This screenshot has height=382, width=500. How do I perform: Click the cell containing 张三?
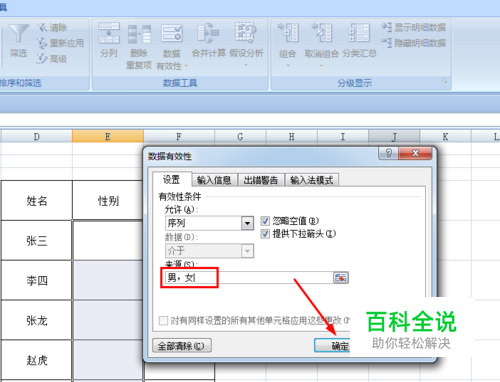[x=37, y=240]
